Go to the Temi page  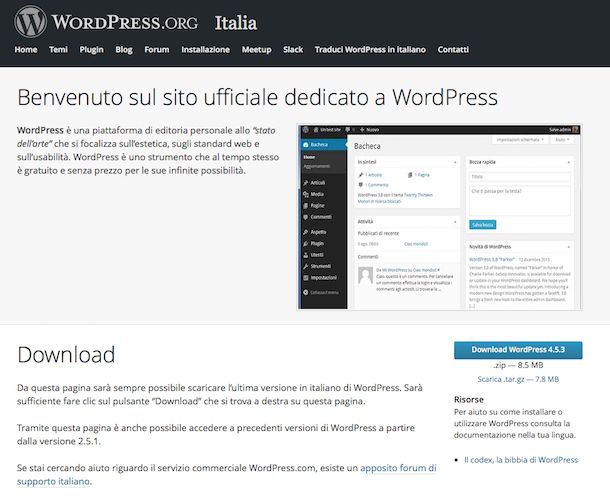(58, 49)
